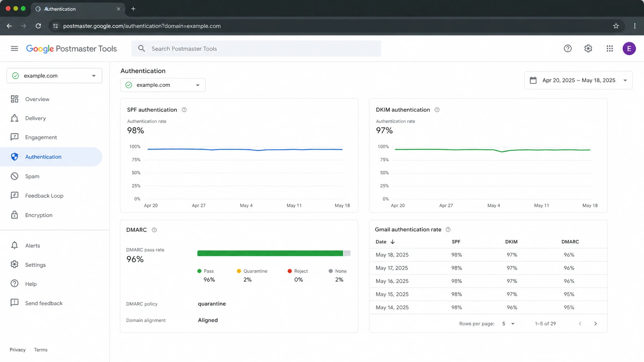Viewport: 644px width, 362px height.
Task: Select the May 18, 2025 table row
Action: coord(488,255)
